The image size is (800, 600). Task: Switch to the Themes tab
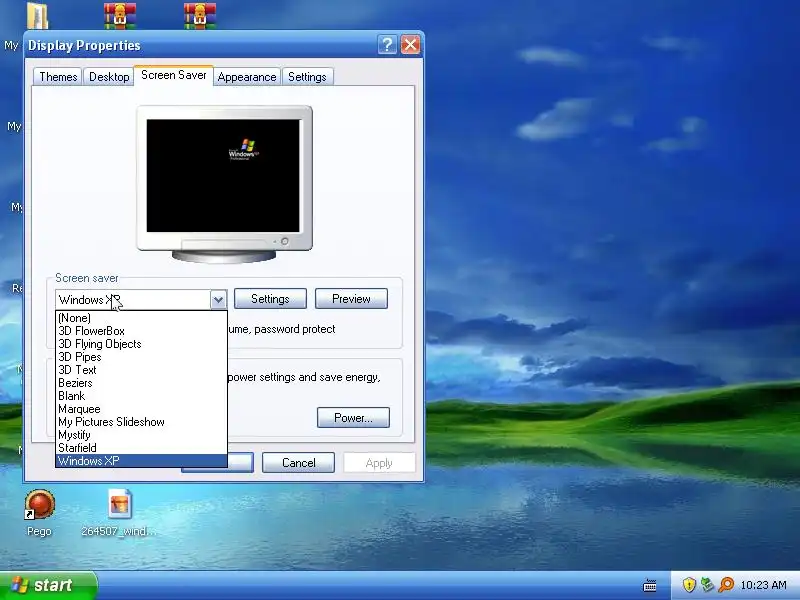tap(58, 77)
